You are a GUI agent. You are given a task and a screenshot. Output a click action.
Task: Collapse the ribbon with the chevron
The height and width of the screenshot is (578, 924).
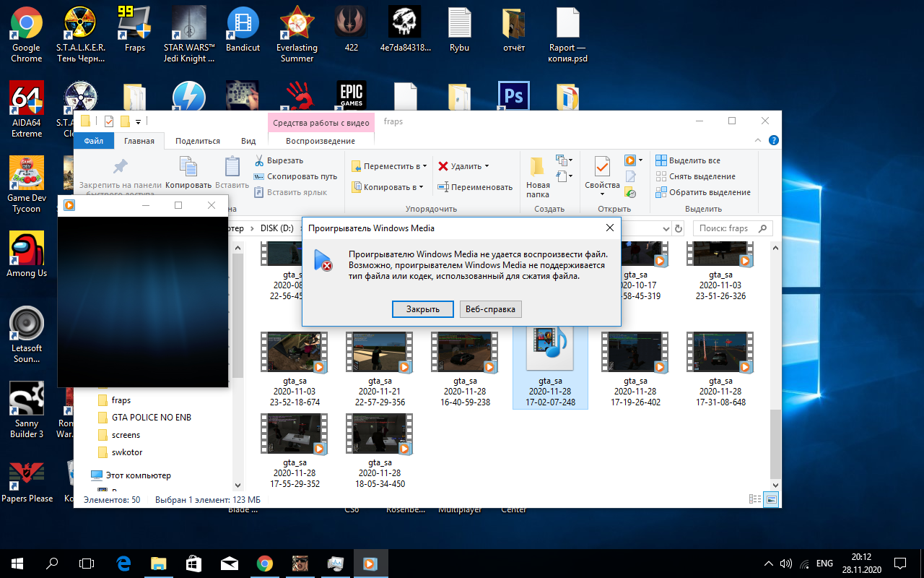[758, 141]
